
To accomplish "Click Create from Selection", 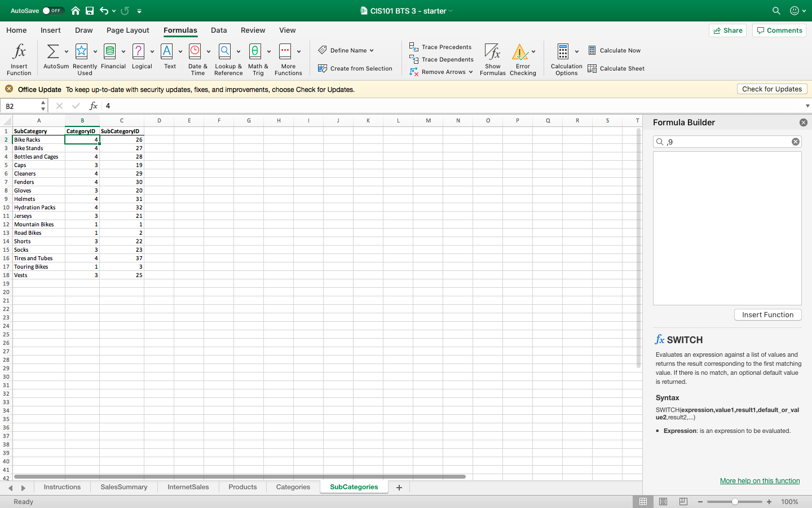I will (355, 68).
